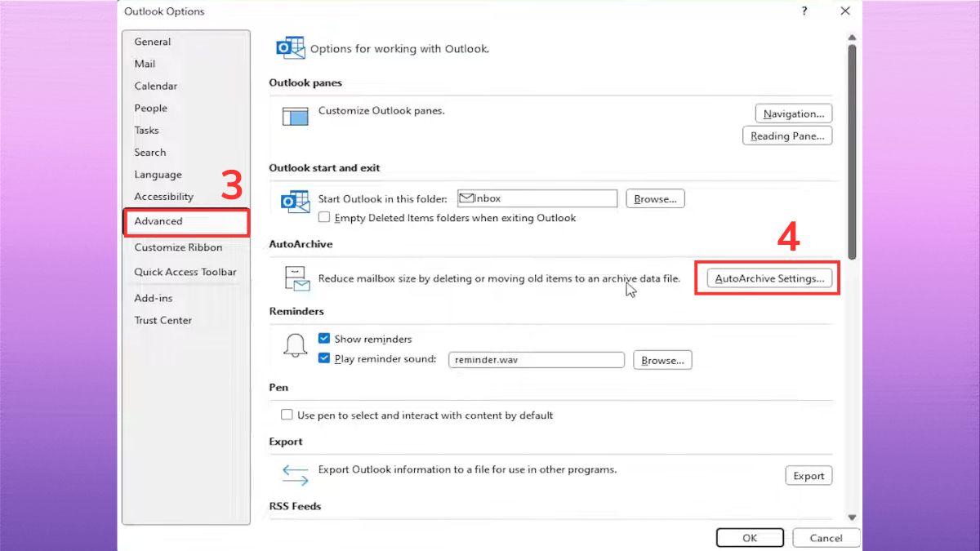Click the scrollbar up arrow
Viewport: 980px width, 551px height.
(853, 38)
